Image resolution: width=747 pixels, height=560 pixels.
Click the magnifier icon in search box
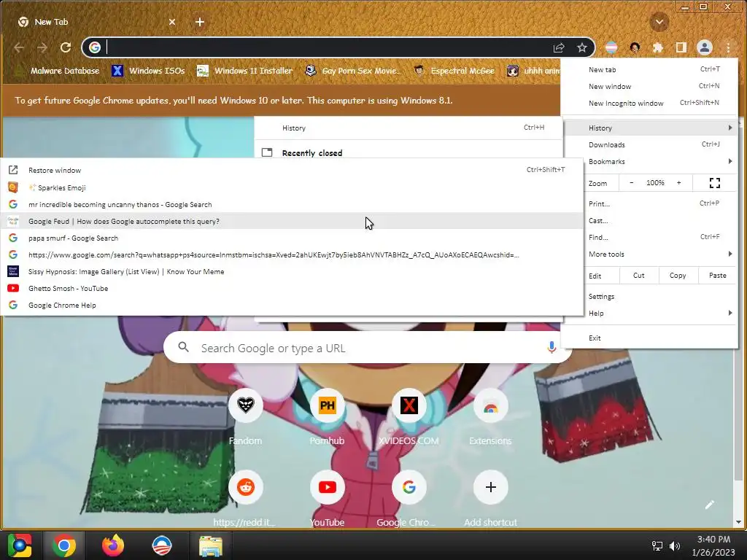(x=183, y=347)
